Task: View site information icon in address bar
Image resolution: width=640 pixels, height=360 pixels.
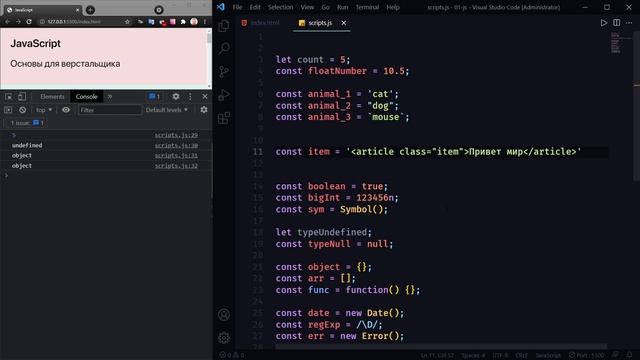Action: point(42,22)
